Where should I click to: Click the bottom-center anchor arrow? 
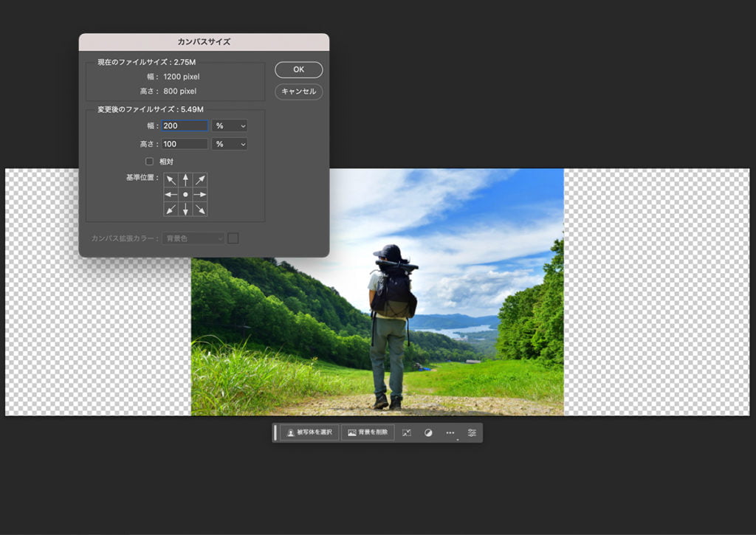pyautogui.click(x=185, y=210)
